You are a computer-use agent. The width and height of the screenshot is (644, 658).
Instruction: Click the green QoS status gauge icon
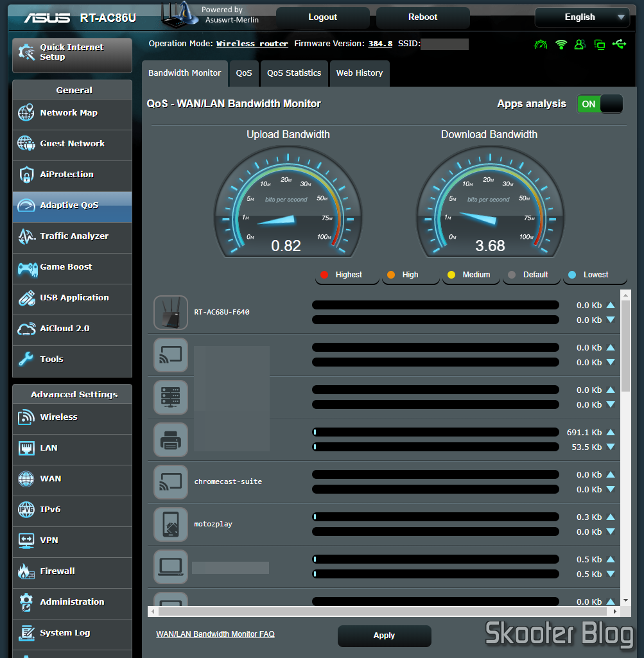click(x=541, y=44)
